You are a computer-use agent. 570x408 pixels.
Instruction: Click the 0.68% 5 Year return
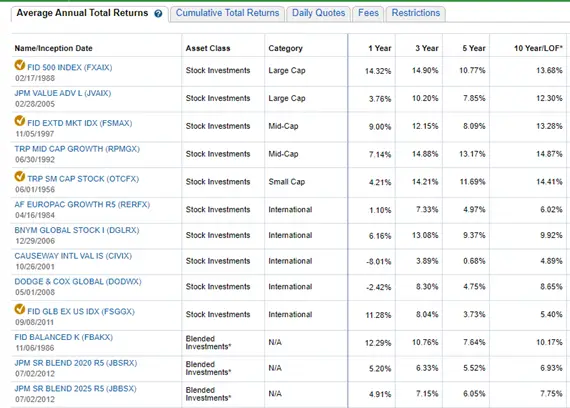tap(474, 261)
